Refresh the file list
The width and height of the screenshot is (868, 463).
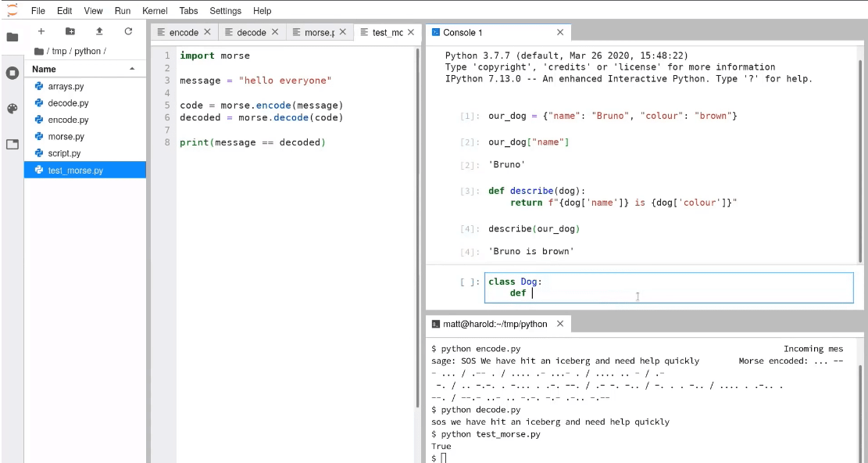127,31
